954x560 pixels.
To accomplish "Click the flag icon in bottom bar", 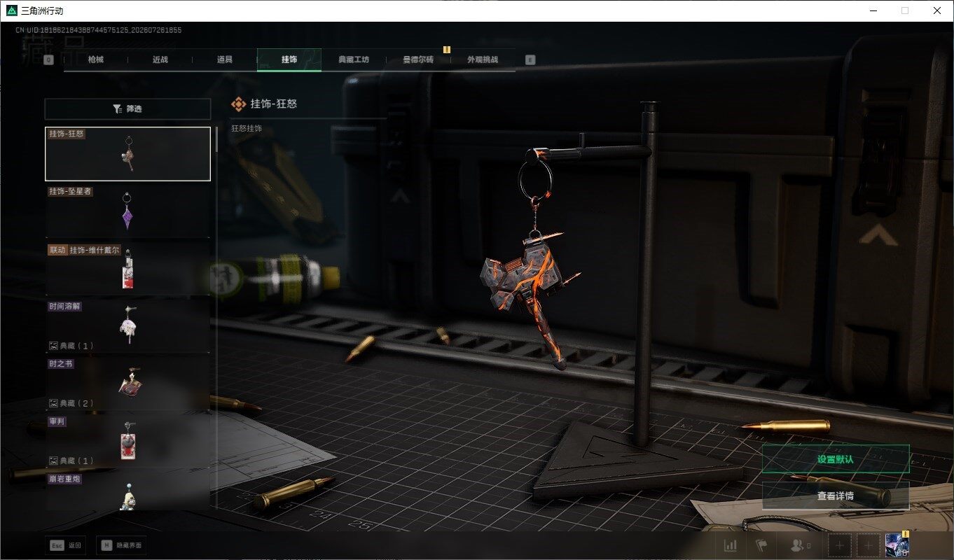I will coord(761,545).
